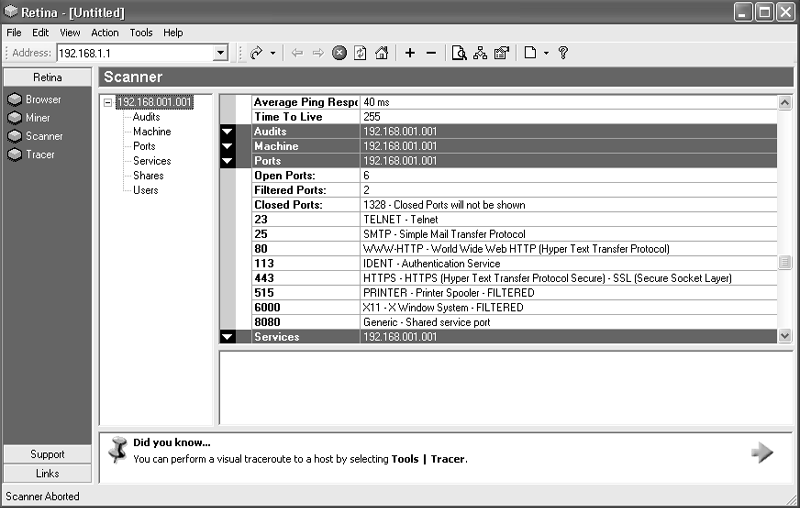Select the port 25 SMTP row

tap(514, 234)
